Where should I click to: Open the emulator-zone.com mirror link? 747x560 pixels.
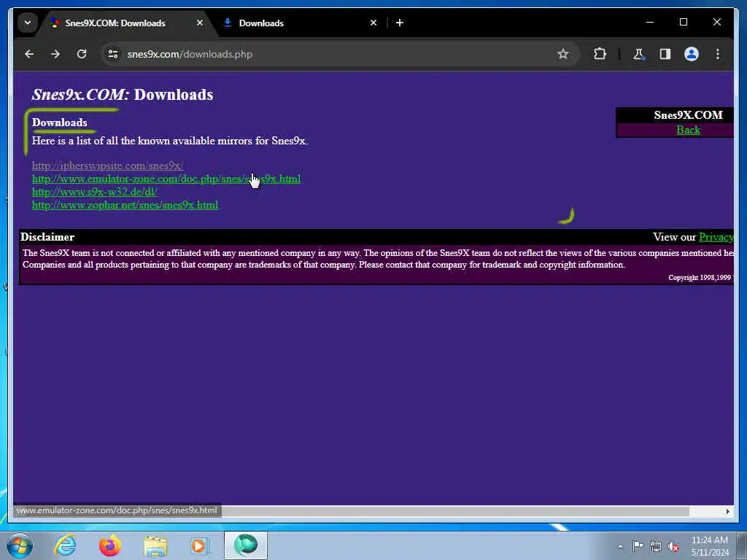[166, 179]
